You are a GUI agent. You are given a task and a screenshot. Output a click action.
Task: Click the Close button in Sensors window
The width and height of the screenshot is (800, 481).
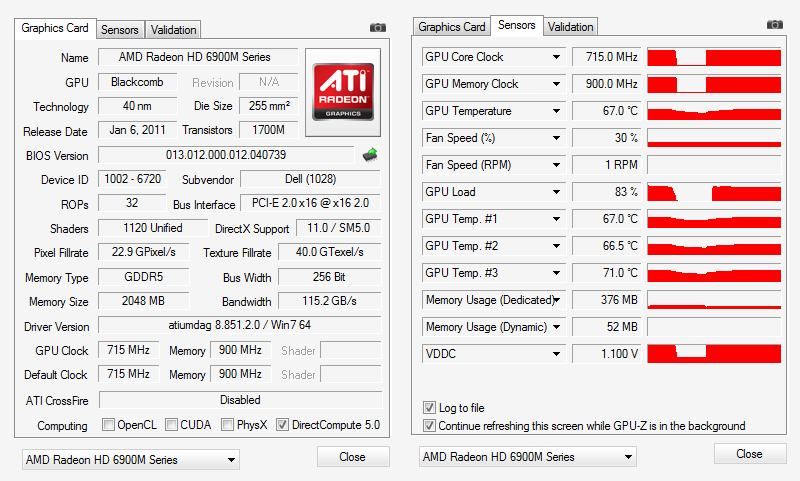coord(749,453)
